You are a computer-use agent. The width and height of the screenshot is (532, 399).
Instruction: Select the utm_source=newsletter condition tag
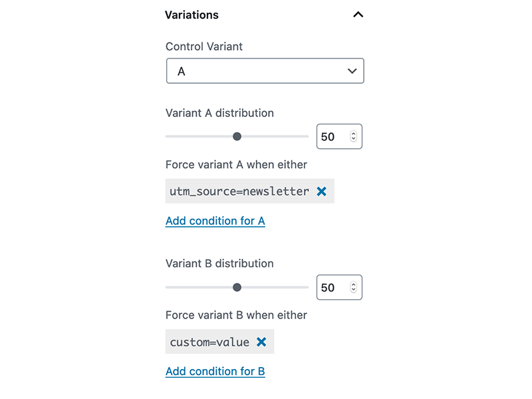[239, 192]
